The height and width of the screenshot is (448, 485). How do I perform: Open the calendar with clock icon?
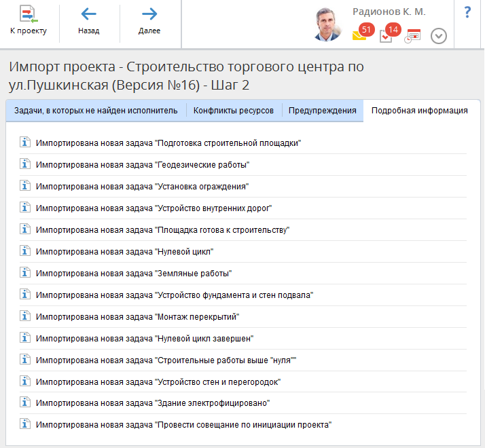pyautogui.click(x=412, y=36)
